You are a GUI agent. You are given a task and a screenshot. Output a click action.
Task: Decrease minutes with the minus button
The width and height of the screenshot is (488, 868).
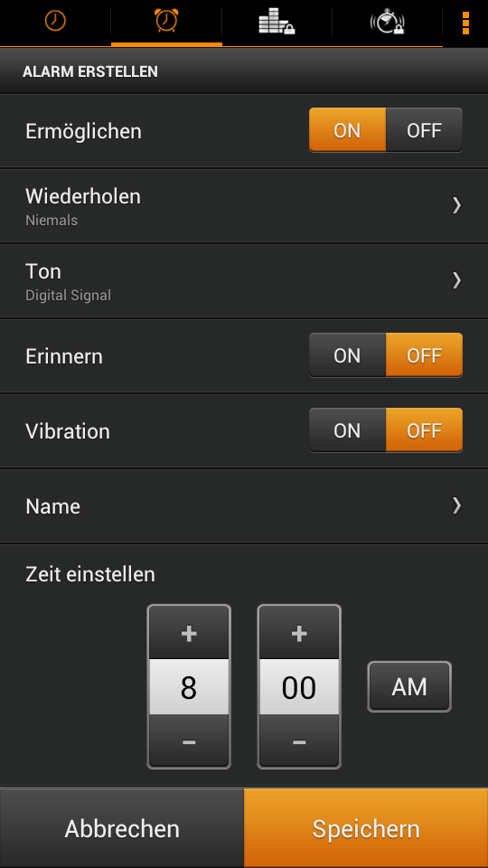[x=299, y=741]
